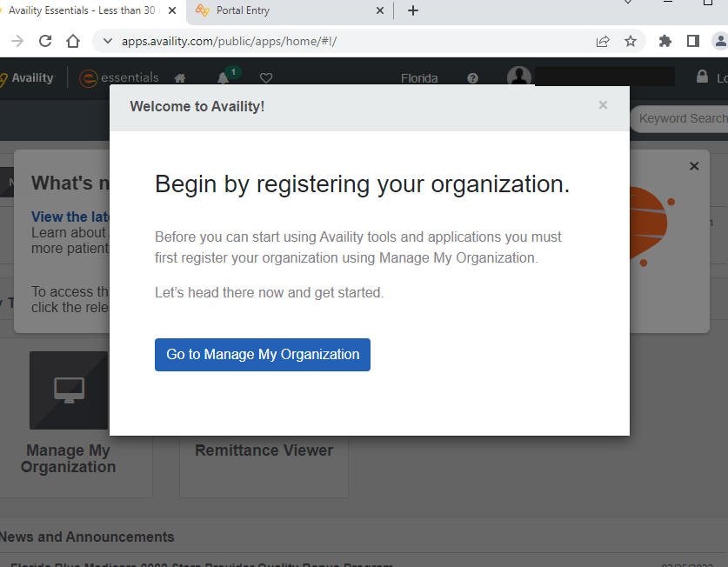Share this page icon in address bar
Image resolution: width=728 pixels, height=567 pixels.
[x=603, y=42]
